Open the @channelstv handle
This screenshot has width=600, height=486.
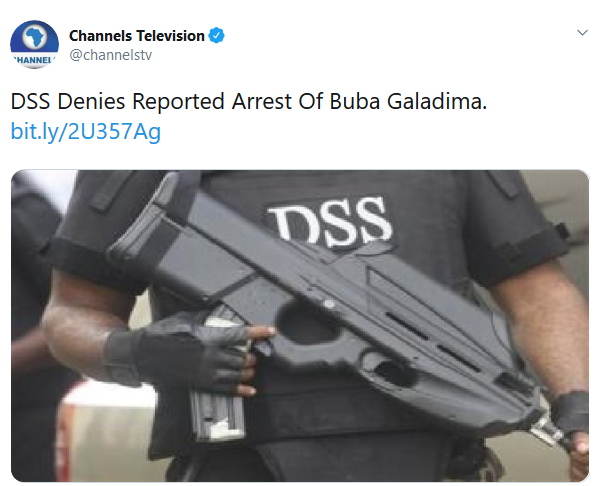click(111, 55)
